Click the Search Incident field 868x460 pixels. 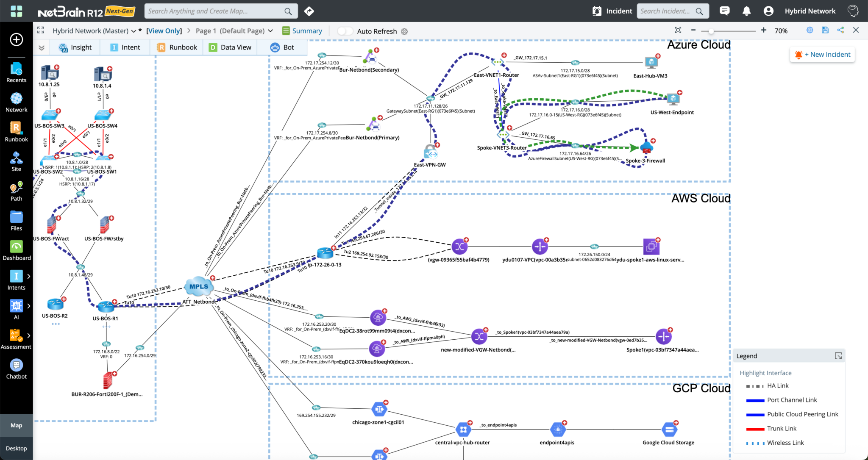coord(673,11)
